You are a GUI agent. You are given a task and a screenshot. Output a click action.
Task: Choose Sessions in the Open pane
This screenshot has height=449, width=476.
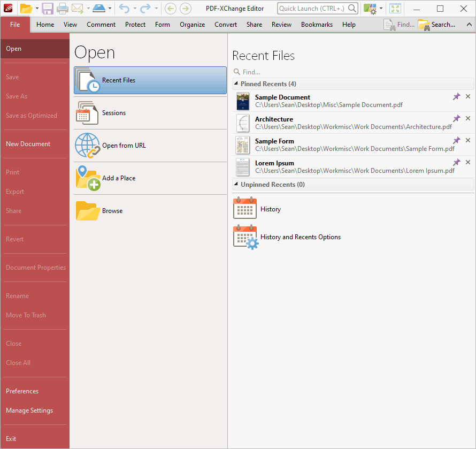(150, 113)
